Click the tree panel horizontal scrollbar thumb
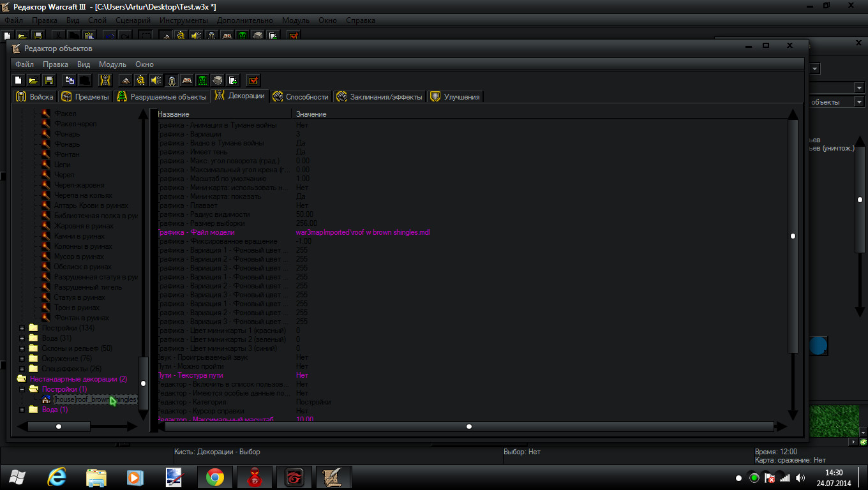The width and height of the screenshot is (868, 490). point(59,426)
